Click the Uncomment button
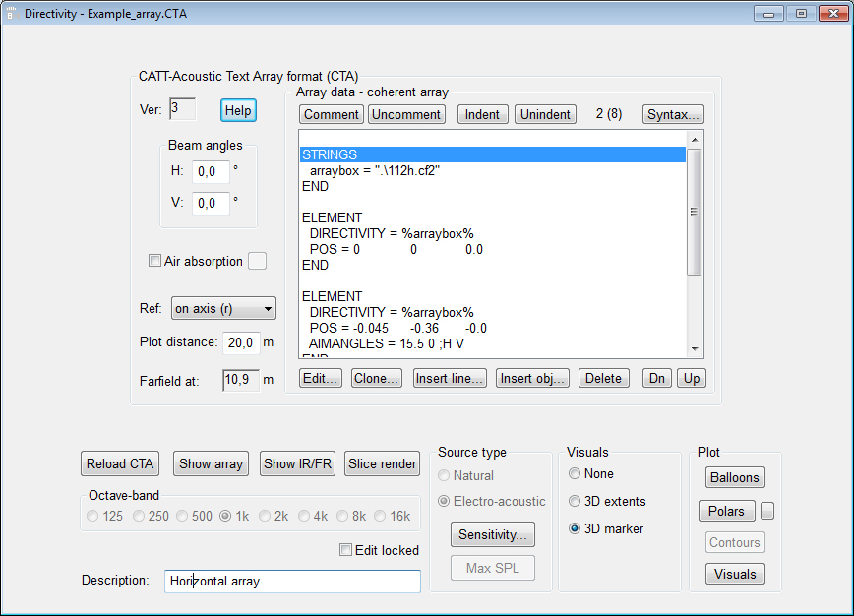The width and height of the screenshot is (854, 616). point(406,114)
